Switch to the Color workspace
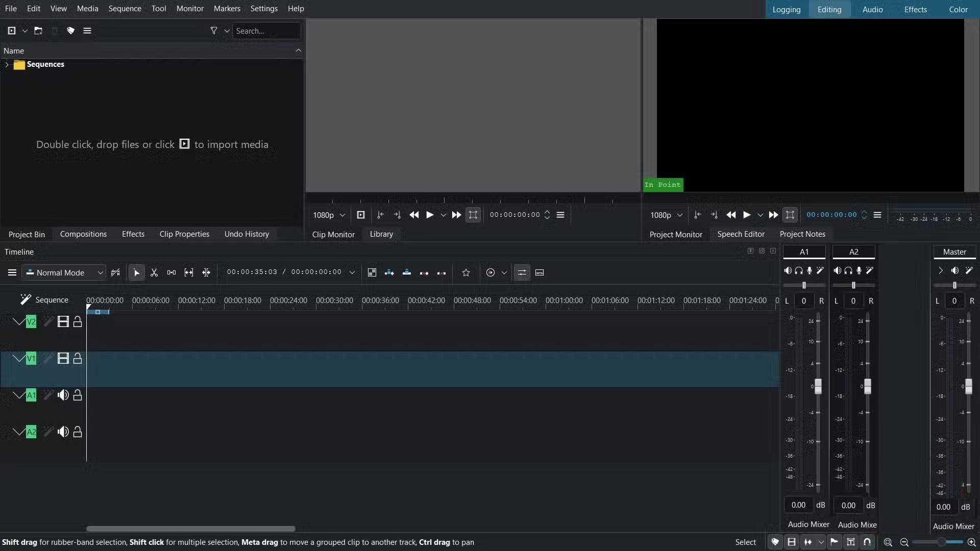The image size is (980, 551). (958, 9)
